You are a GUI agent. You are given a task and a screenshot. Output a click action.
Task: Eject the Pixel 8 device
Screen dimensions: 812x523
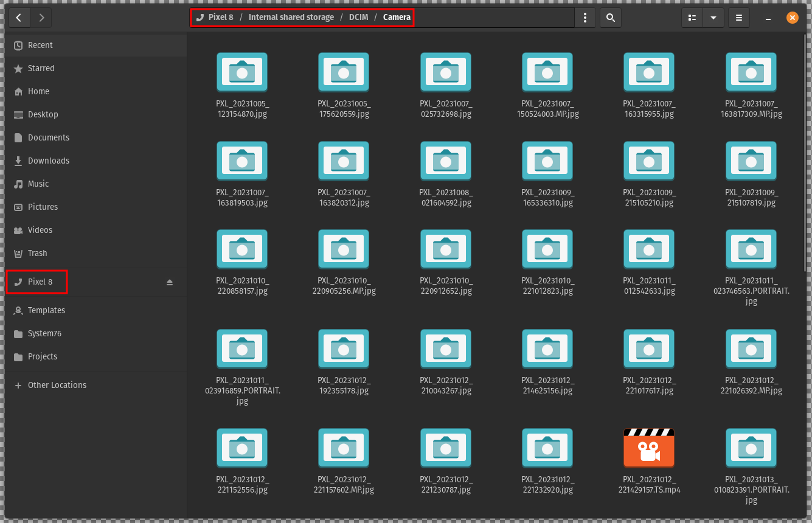pos(170,282)
